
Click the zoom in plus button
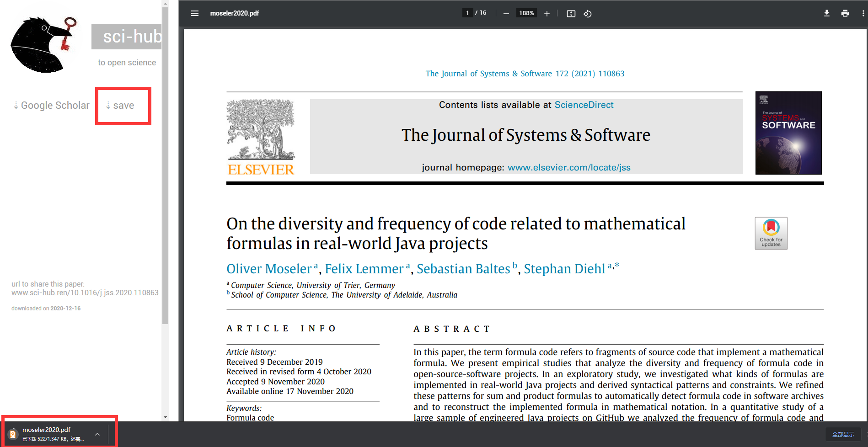coord(547,14)
